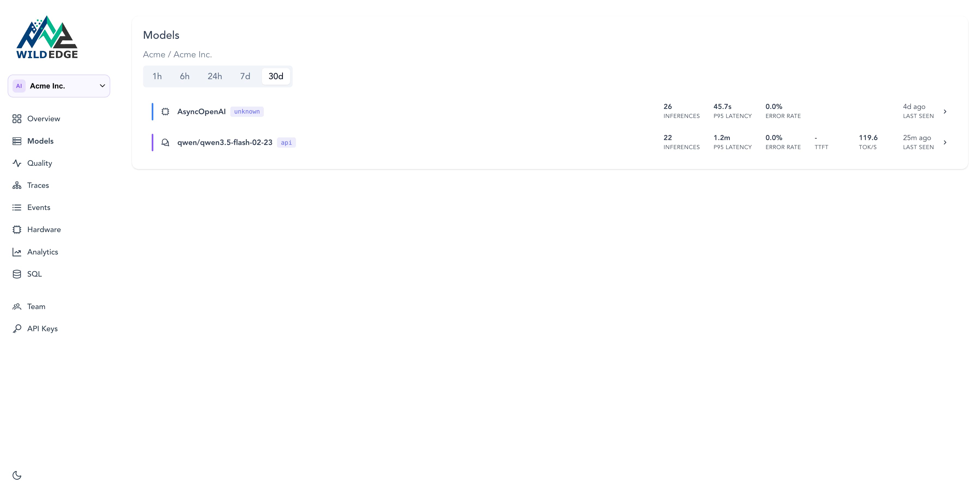Open the Analytics chart icon
This screenshot has height=486, width=980.
pyautogui.click(x=17, y=251)
